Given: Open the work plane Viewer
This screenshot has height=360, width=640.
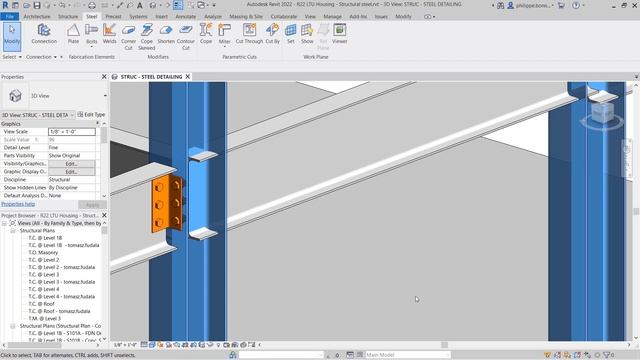Looking at the screenshot, I should 340,34.
